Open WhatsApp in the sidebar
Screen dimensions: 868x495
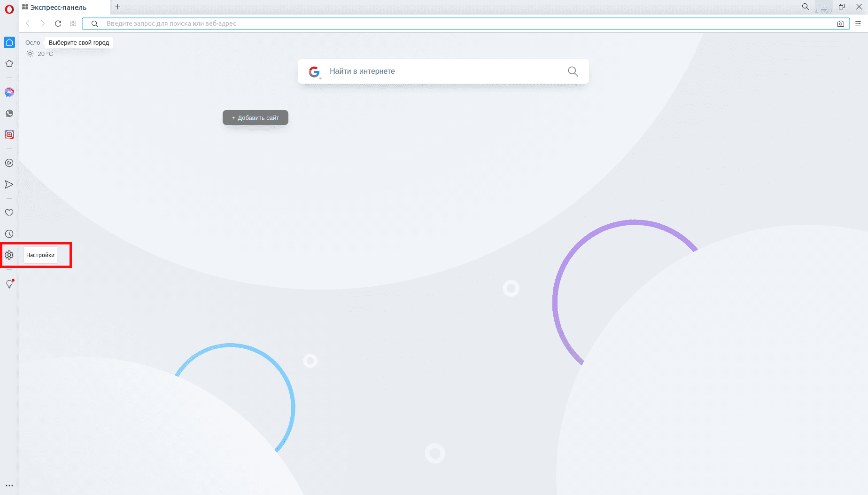9,113
